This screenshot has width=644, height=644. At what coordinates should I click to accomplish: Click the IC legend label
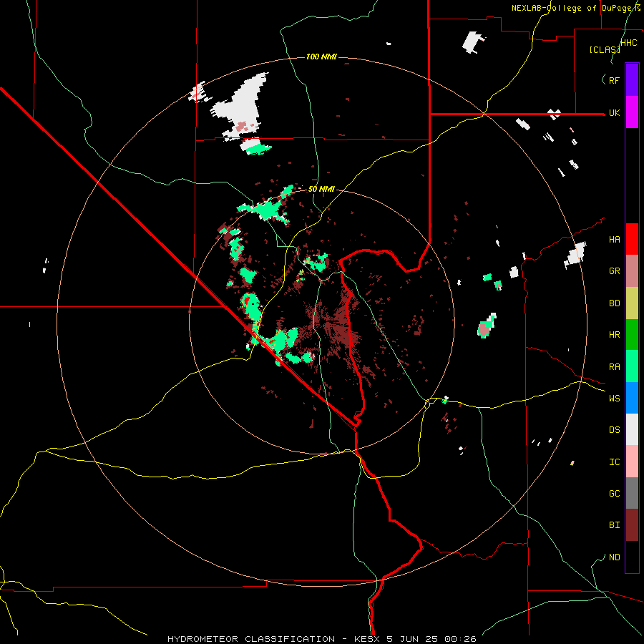pyautogui.click(x=614, y=462)
